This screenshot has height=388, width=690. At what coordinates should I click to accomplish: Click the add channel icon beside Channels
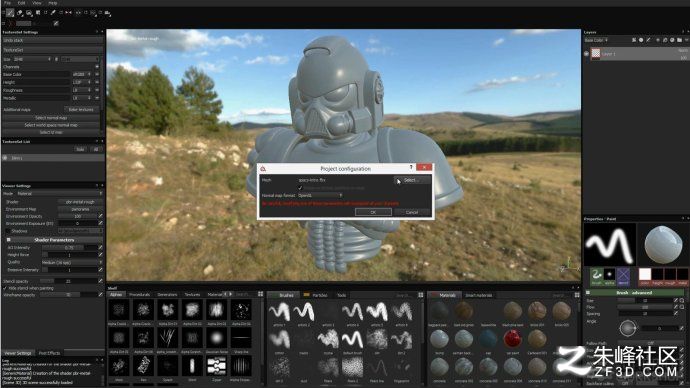97,67
